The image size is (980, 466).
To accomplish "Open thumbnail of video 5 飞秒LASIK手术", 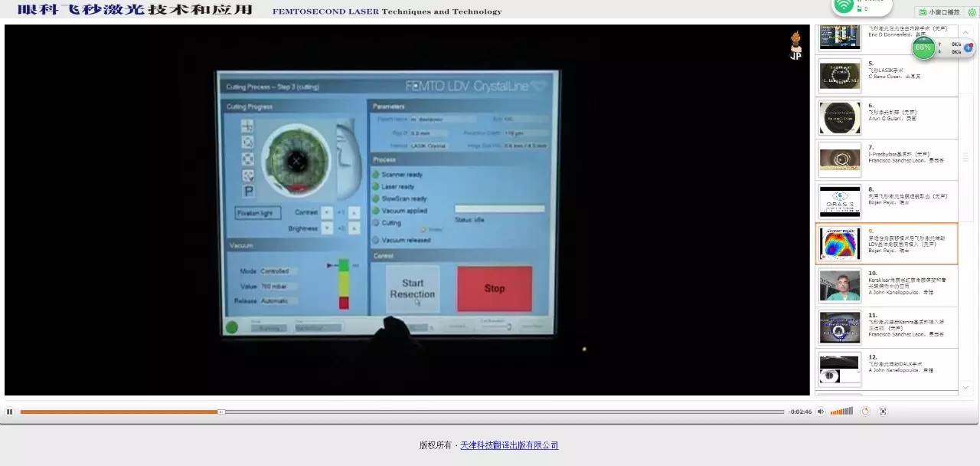I will point(840,76).
